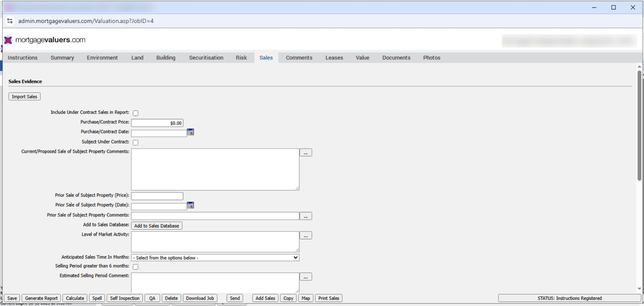Focus Prior Sale of Subject Property Price field
644x306 pixels.
coord(157,196)
